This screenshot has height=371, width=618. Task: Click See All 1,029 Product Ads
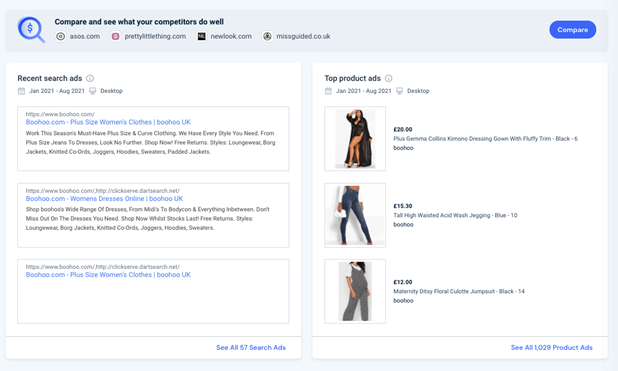click(x=551, y=347)
